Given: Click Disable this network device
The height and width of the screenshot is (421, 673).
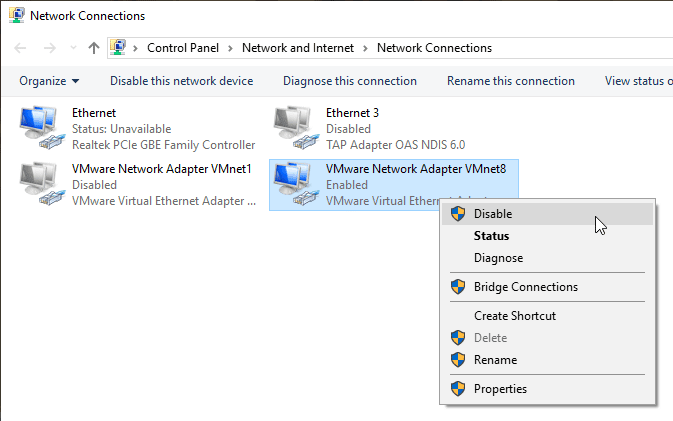Looking at the screenshot, I should (182, 81).
